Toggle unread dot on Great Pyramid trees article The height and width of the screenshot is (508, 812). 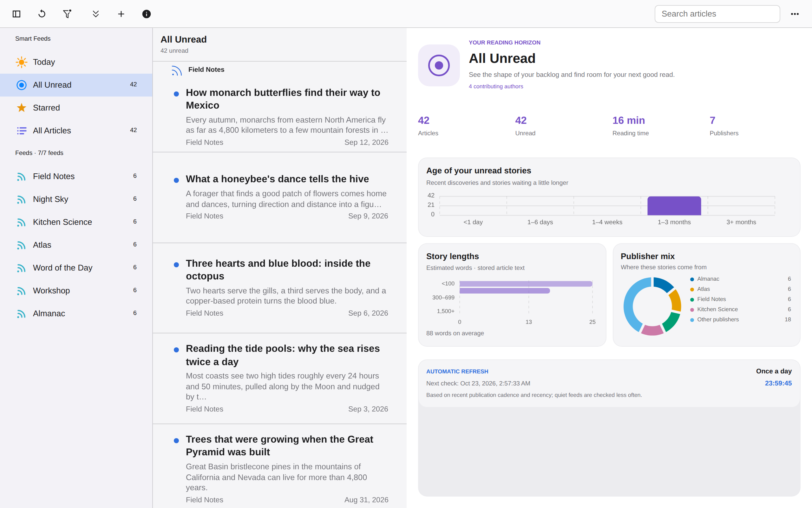176,440
